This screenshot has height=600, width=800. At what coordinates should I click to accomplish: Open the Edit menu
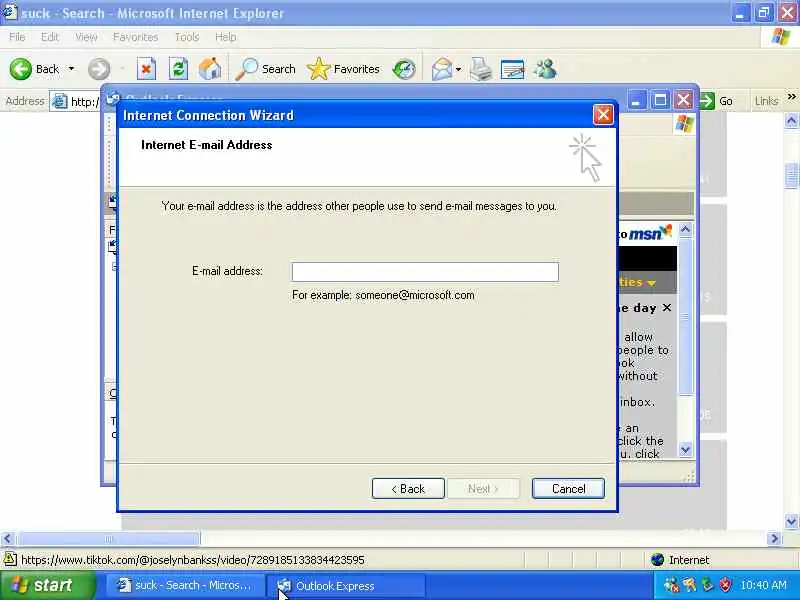(49, 37)
